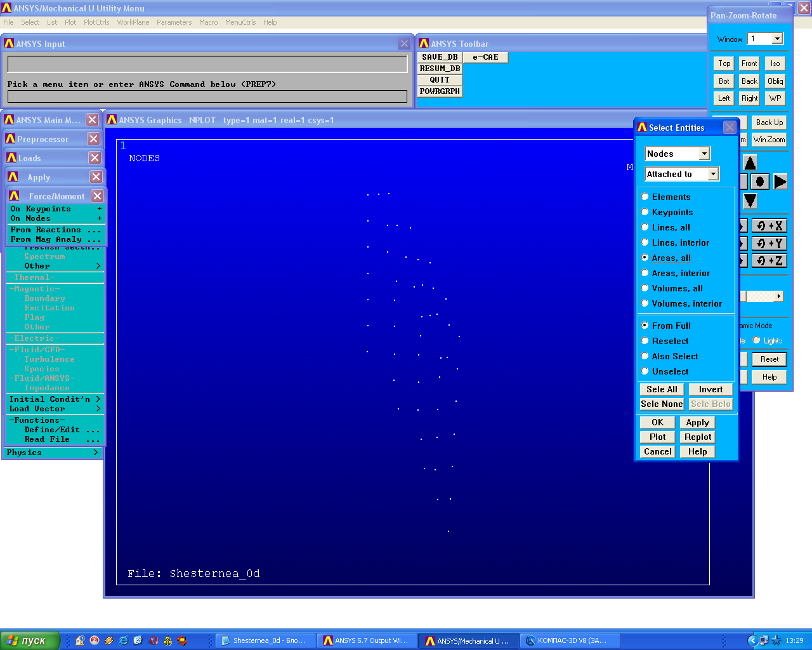Open the Select menu

point(30,22)
